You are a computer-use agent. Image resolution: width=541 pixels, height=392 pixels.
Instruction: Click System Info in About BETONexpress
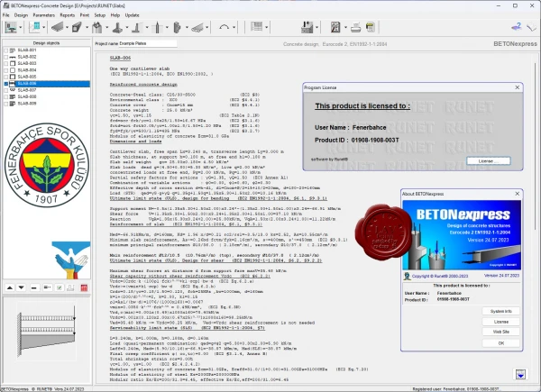pyautogui.click(x=501, y=311)
